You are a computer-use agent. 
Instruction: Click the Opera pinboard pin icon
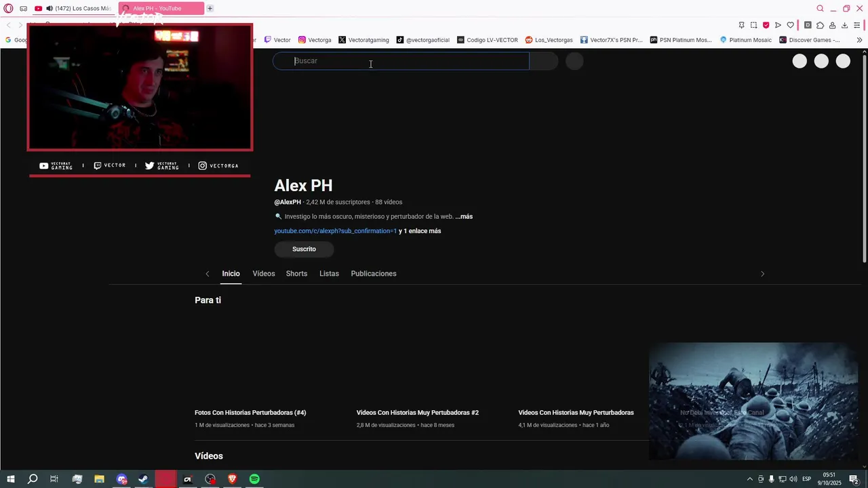(x=741, y=25)
